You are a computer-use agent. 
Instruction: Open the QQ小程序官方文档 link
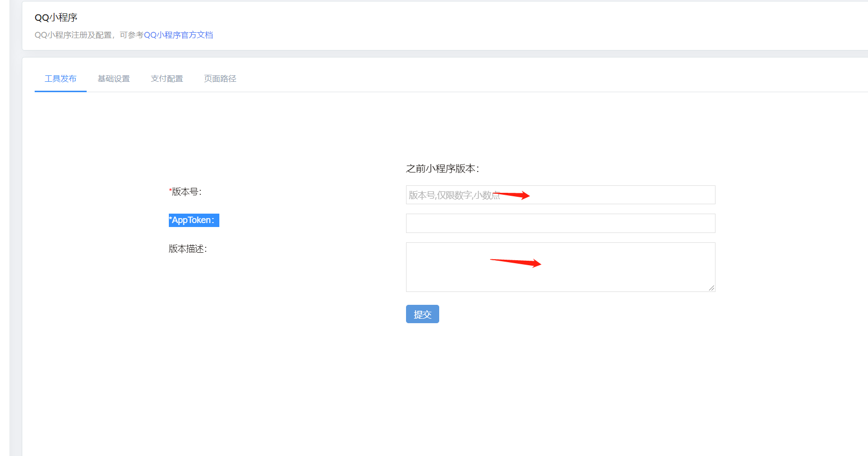point(178,35)
